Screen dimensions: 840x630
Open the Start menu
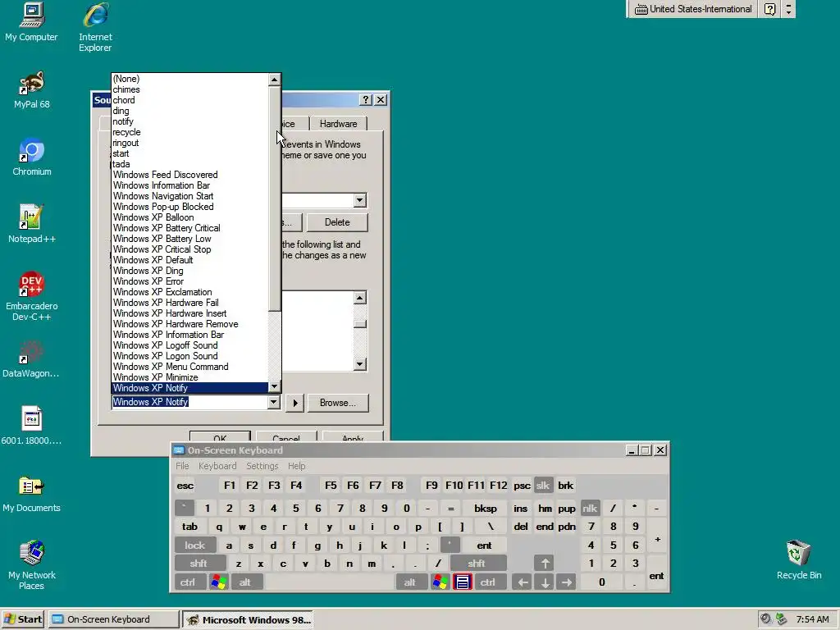tap(22, 619)
